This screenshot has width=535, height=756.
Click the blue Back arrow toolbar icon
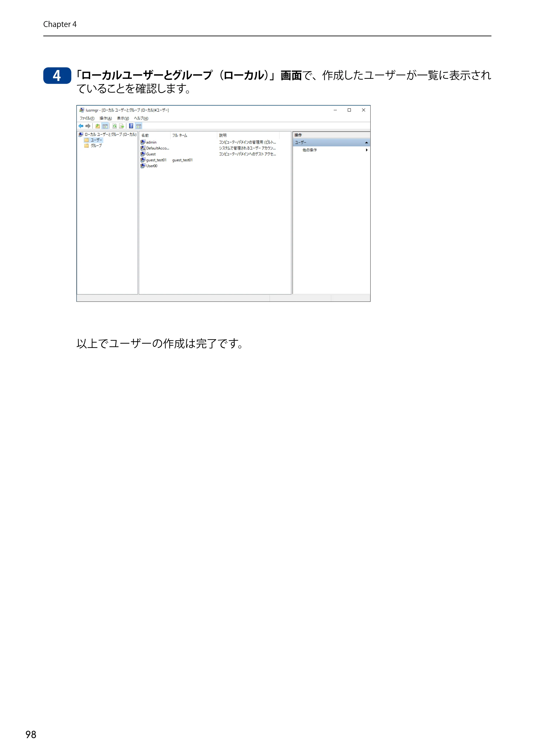click(81, 126)
